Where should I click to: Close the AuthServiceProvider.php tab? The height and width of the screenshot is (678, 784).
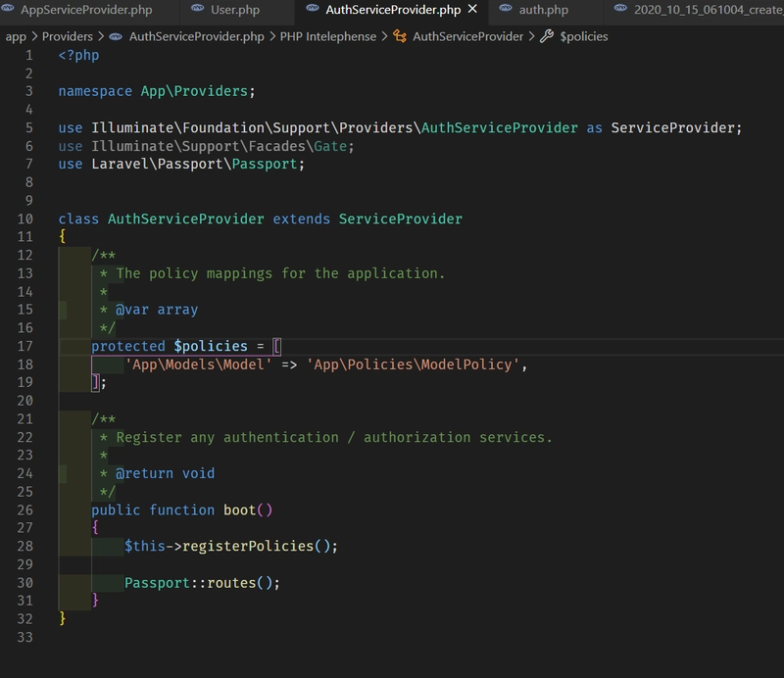(x=472, y=9)
